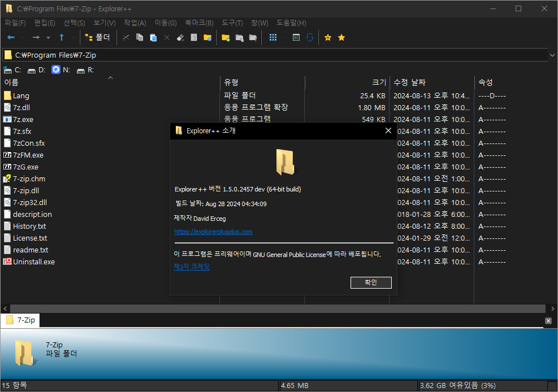Switch to drive C: on the drives bar
The image size is (558, 392).
[x=12, y=70]
